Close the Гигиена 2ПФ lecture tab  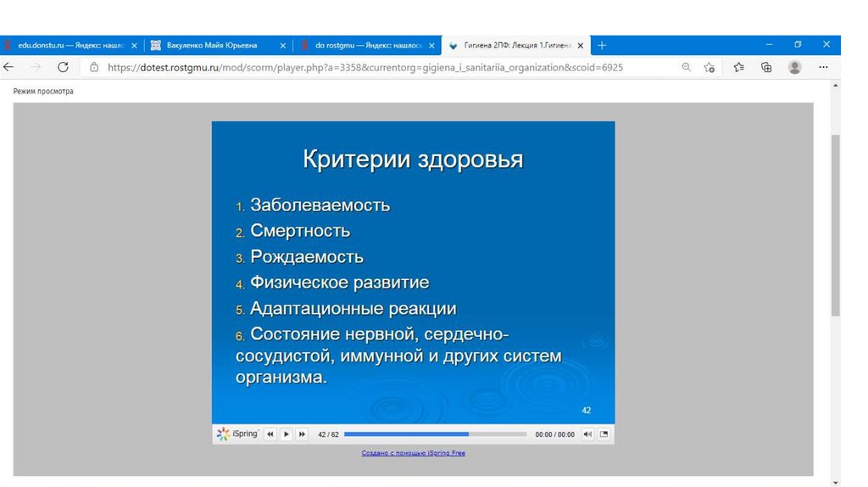(x=580, y=46)
